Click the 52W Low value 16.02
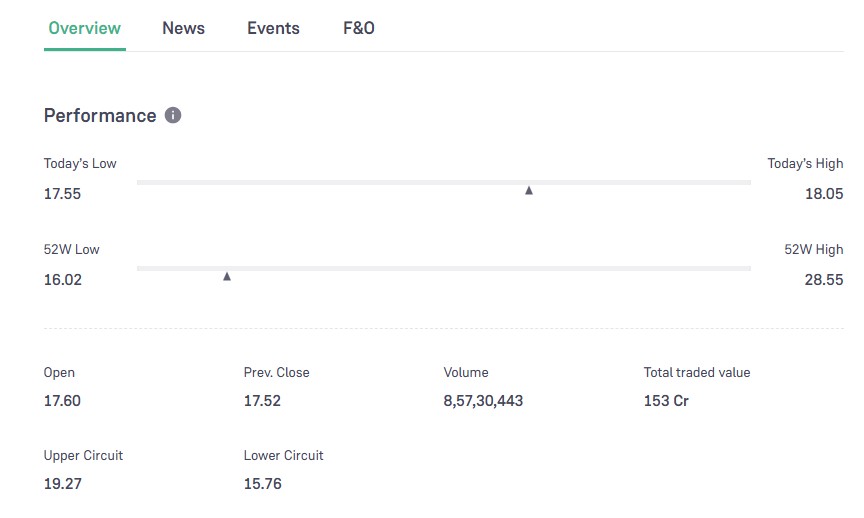 (x=63, y=280)
